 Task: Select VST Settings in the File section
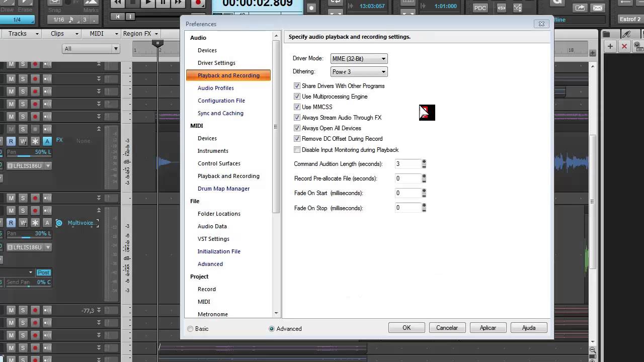pos(213,239)
